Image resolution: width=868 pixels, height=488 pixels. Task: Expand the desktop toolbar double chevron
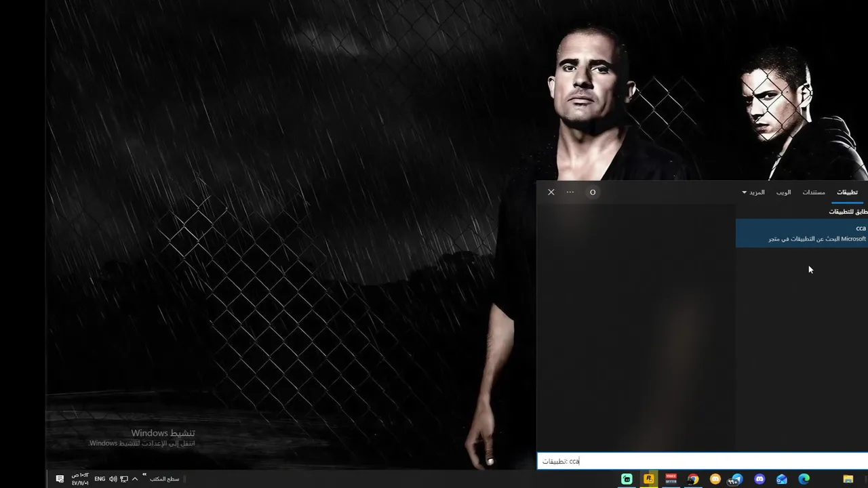pyautogui.click(x=144, y=475)
